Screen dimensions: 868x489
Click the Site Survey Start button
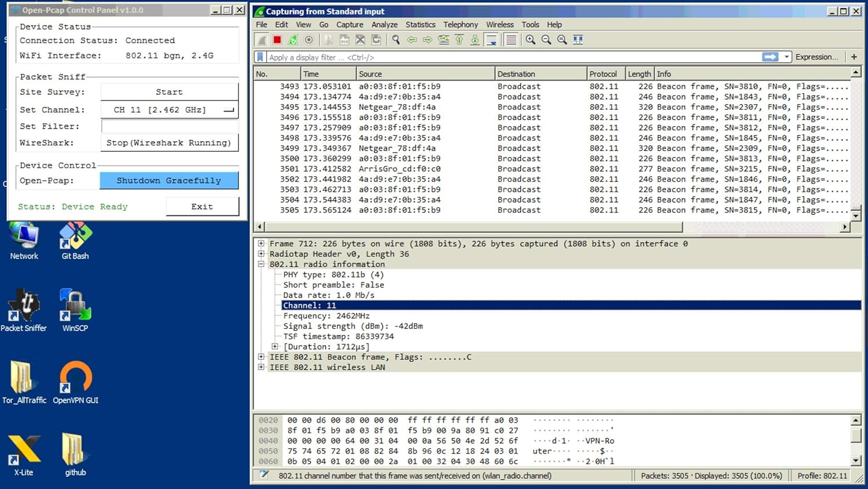169,92
